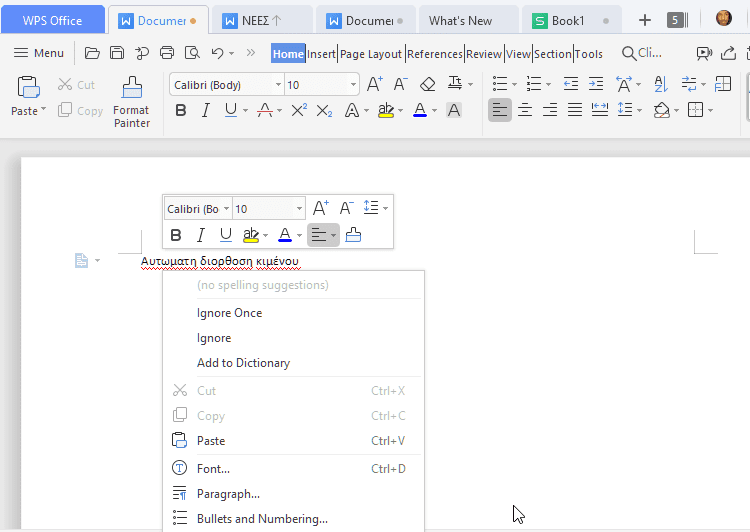Expand numbered list style dropdown
The width and height of the screenshot is (750, 532).
(x=548, y=85)
